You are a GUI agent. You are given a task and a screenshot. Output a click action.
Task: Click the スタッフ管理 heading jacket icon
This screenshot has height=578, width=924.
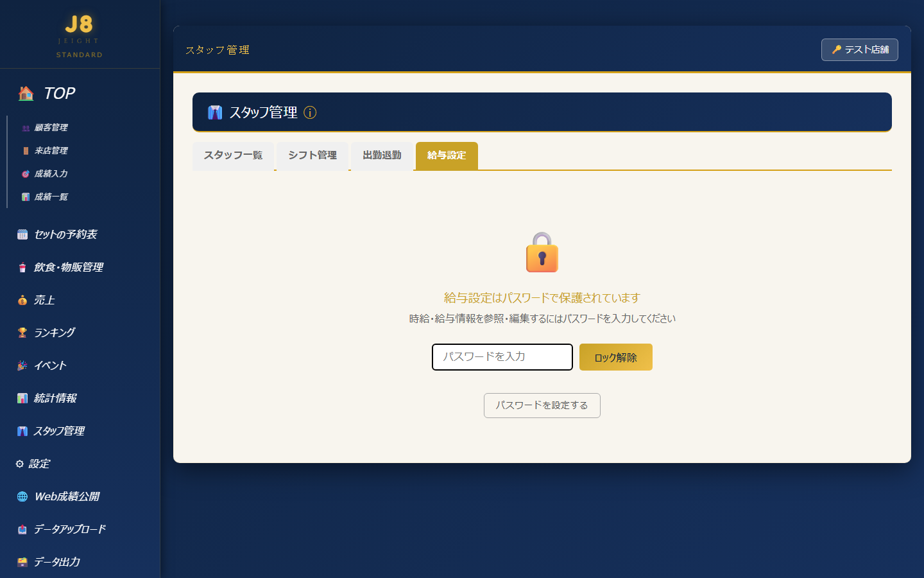(215, 112)
